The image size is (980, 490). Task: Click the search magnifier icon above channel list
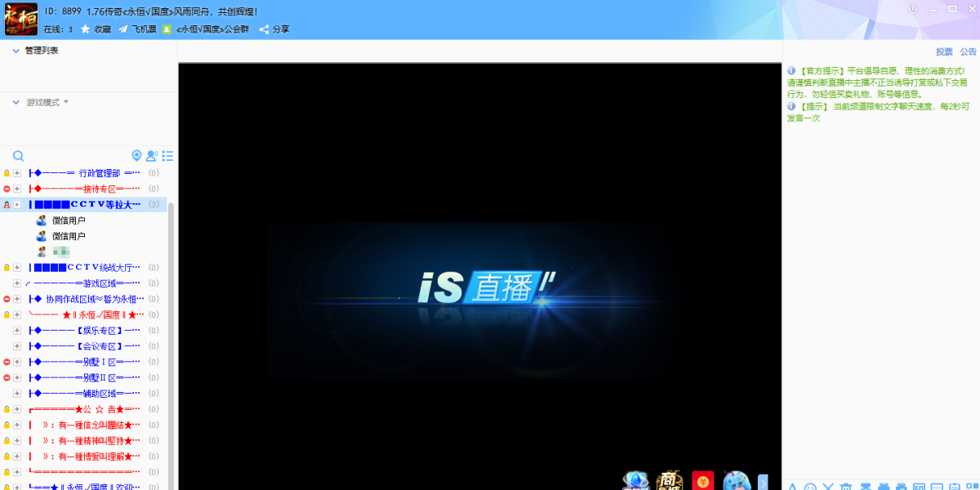[x=18, y=156]
